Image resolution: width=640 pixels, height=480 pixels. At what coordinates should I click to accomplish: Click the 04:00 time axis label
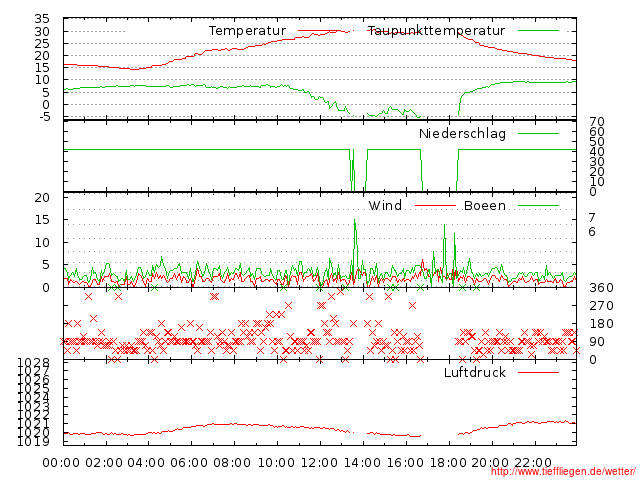(147, 463)
